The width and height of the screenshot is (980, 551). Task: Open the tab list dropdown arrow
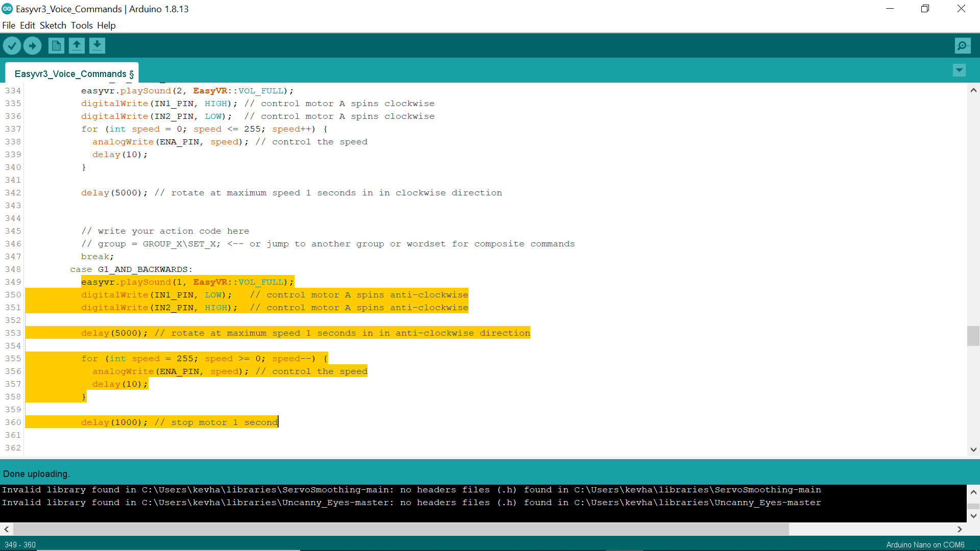pyautogui.click(x=960, y=70)
